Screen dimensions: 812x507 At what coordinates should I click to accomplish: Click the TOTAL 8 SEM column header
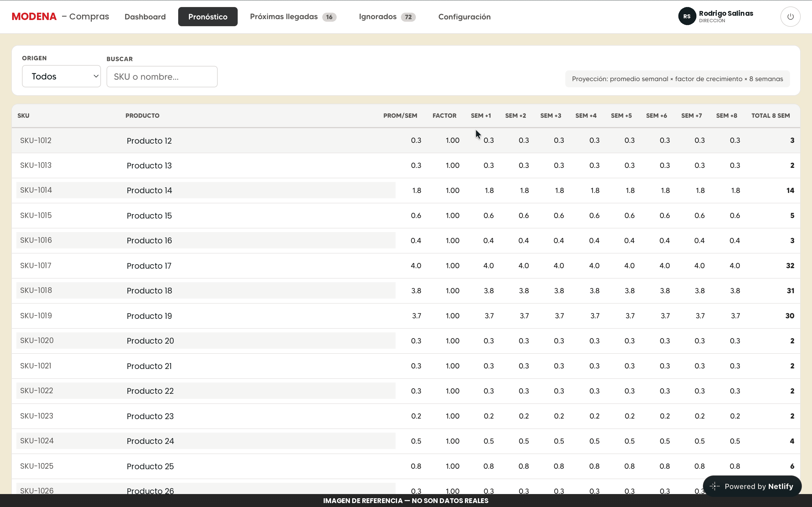(770, 116)
